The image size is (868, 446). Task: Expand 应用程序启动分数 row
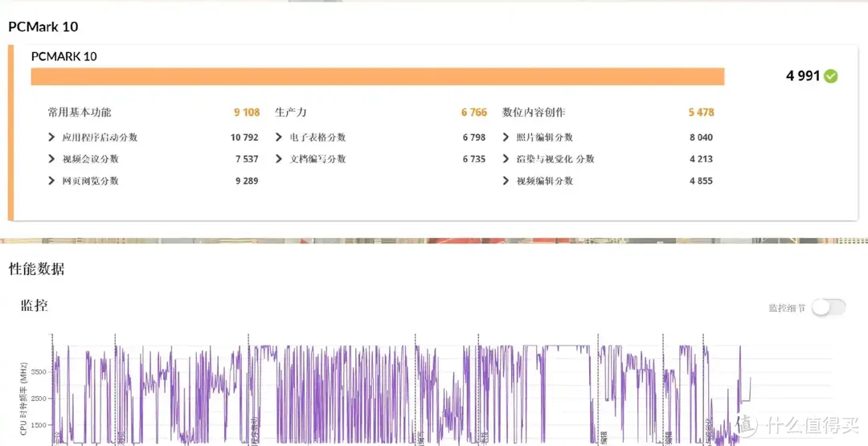(x=51, y=137)
